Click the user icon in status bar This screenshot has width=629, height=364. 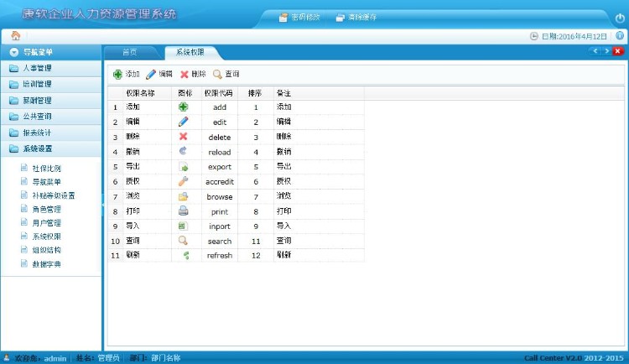point(7,357)
